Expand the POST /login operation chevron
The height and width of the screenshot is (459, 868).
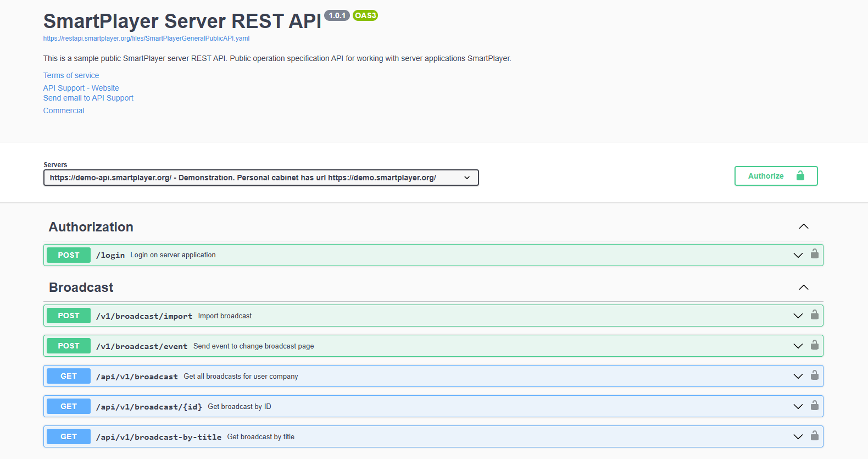798,255
